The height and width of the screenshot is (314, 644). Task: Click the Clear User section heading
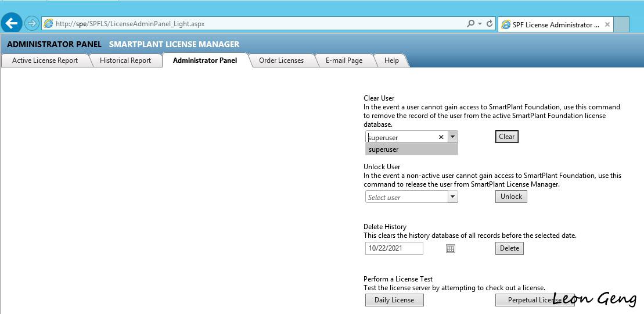(379, 98)
